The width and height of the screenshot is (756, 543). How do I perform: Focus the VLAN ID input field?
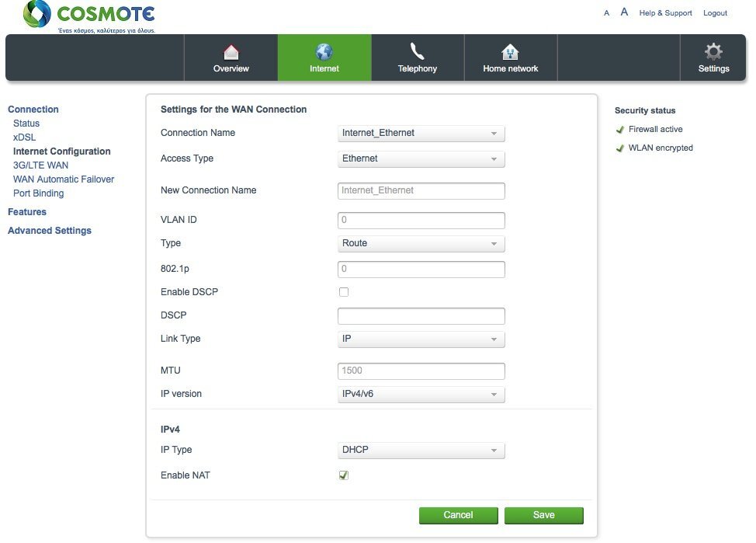coord(421,220)
